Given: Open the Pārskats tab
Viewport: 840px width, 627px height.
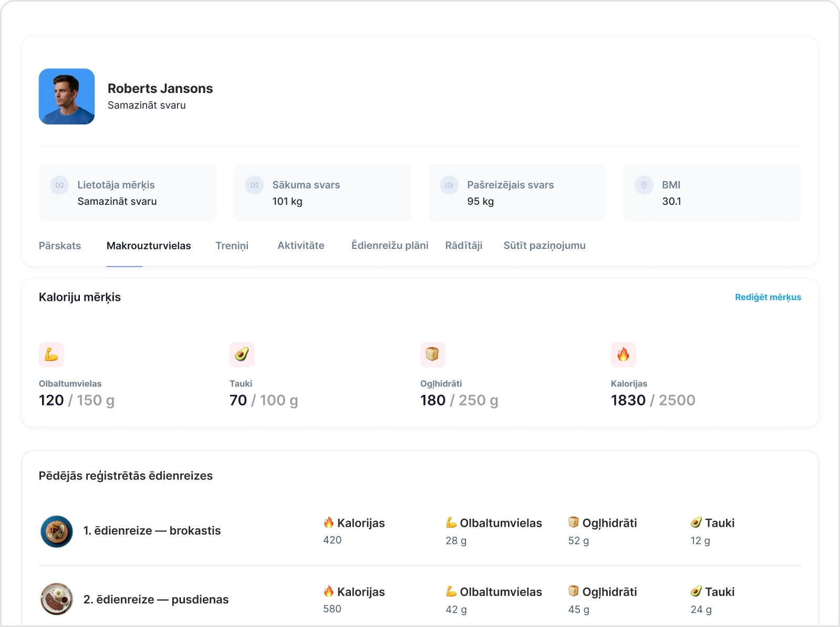Looking at the screenshot, I should [x=60, y=246].
